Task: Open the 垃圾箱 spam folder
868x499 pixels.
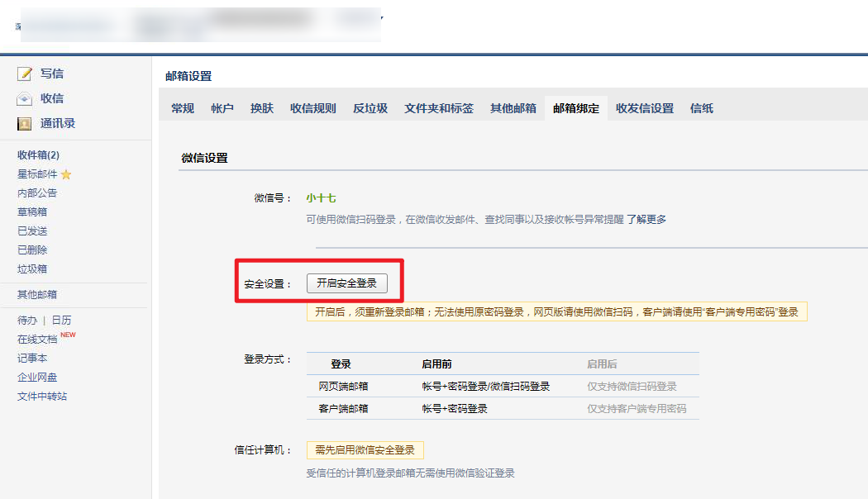Action: point(32,269)
